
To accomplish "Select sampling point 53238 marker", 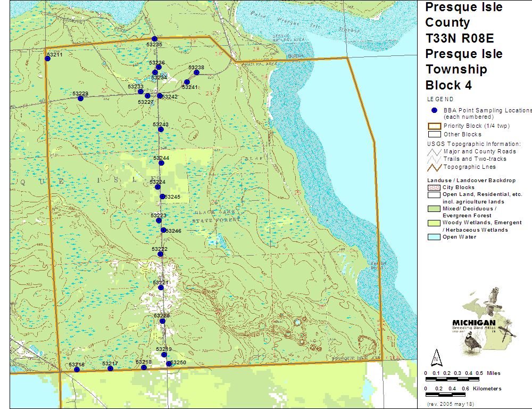I will (196, 72).
